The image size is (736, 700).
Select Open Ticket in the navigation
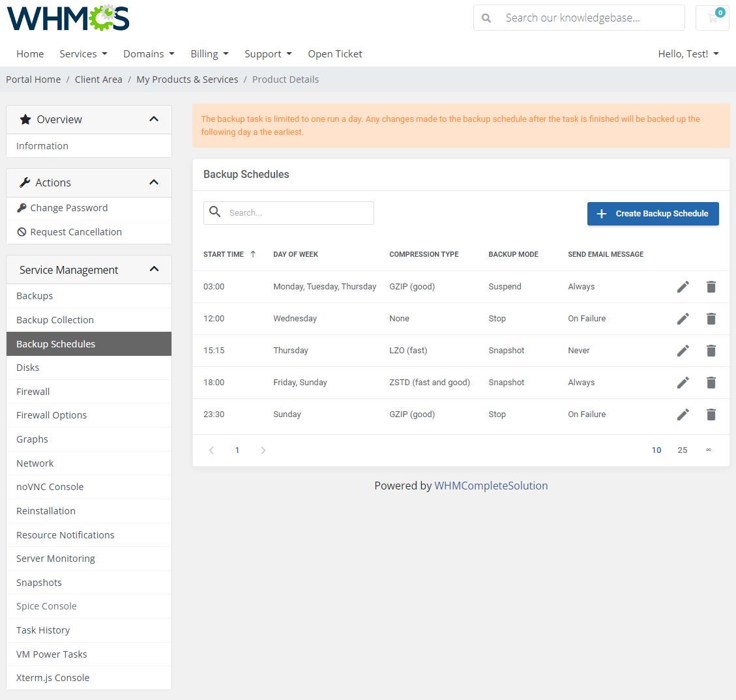coord(334,53)
